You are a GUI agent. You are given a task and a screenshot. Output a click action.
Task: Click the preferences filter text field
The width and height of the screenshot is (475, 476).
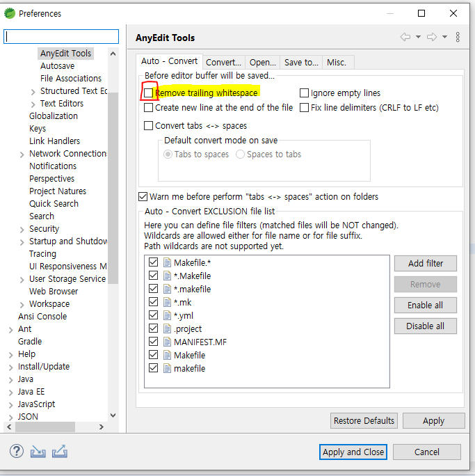coord(61,36)
